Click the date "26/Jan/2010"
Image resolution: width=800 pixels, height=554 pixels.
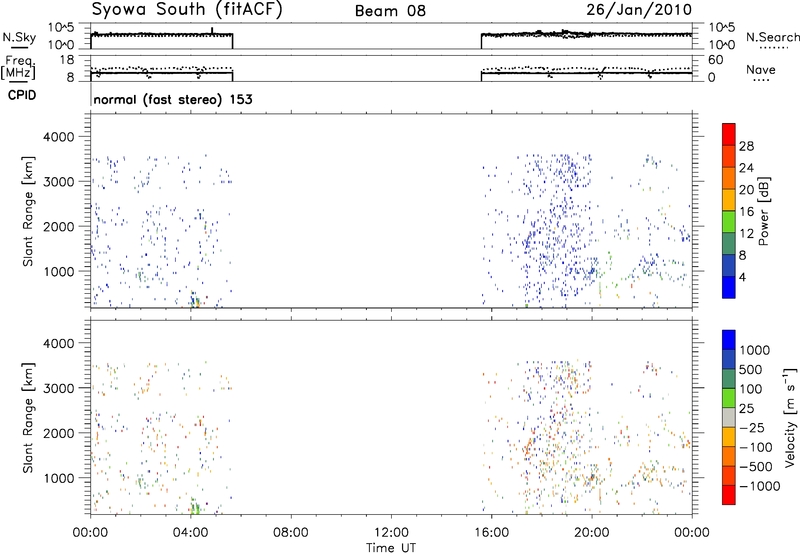click(639, 9)
